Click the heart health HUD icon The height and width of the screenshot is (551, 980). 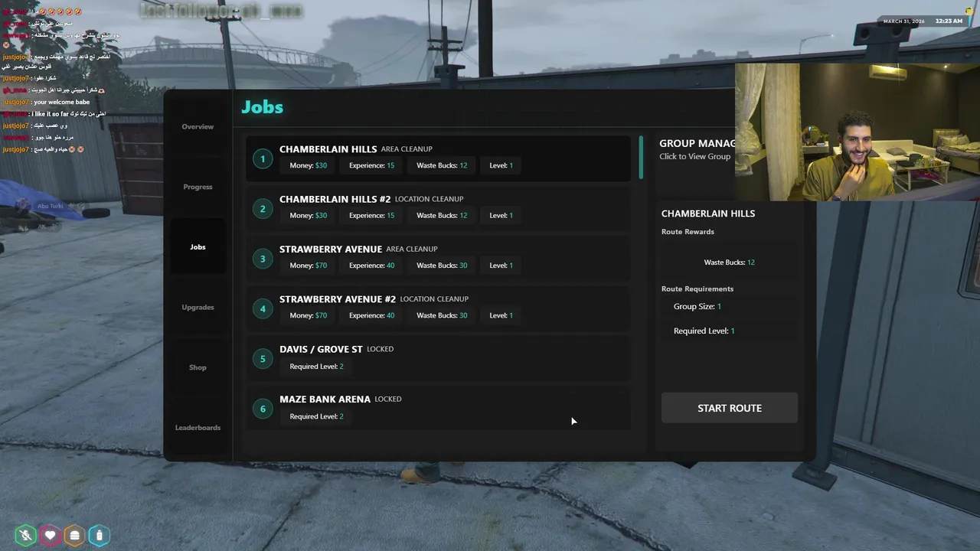click(x=51, y=536)
